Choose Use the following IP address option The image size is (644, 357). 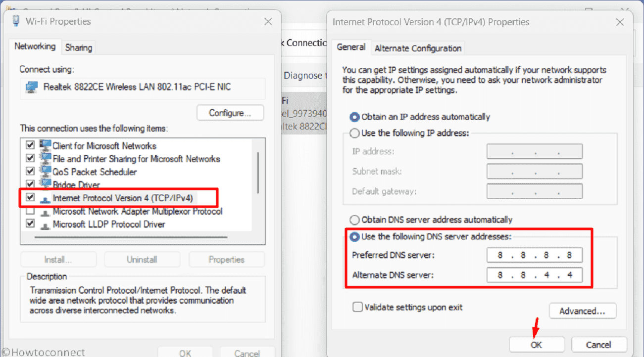pos(354,133)
